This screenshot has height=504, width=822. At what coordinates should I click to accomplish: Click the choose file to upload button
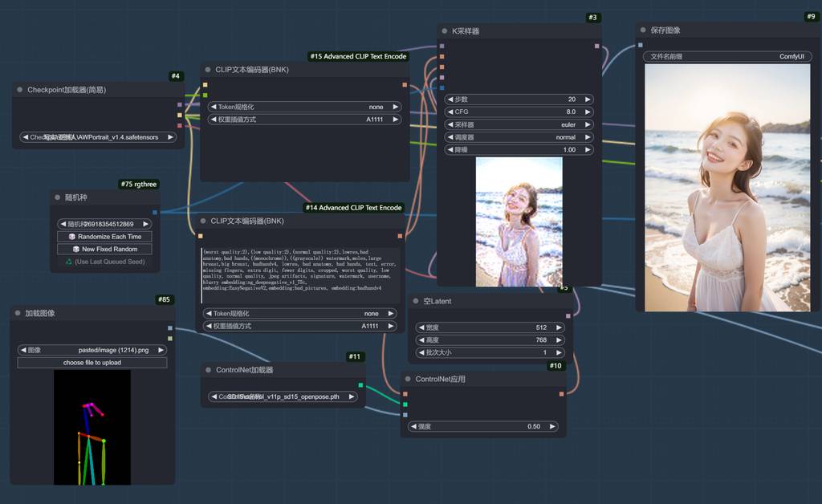(92, 363)
